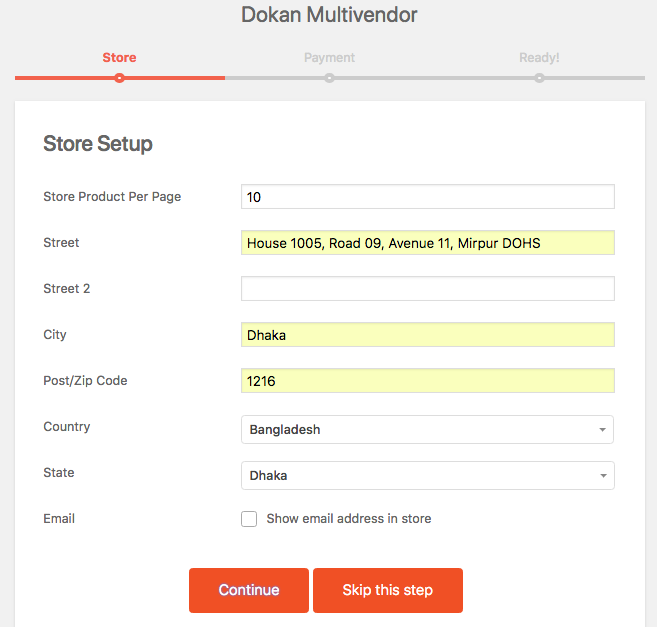This screenshot has height=627, width=657.
Task: Focus the empty Street 2 field
Action: pos(428,289)
